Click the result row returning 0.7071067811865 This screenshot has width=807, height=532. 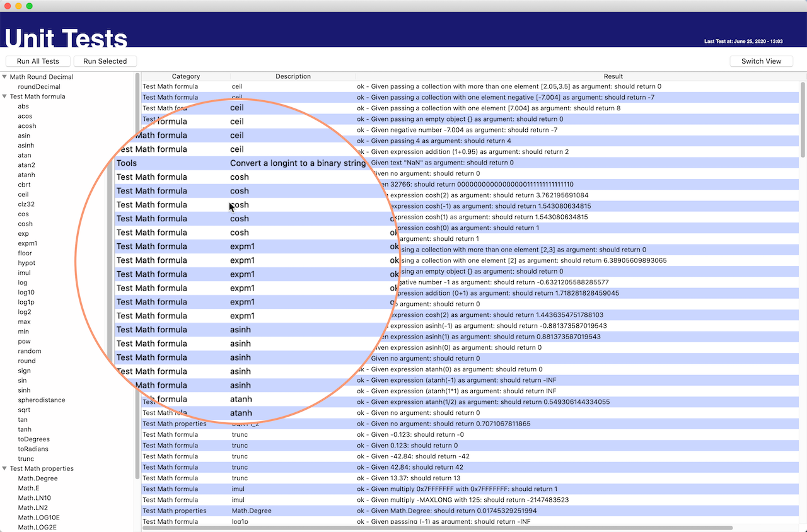(x=470, y=424)
